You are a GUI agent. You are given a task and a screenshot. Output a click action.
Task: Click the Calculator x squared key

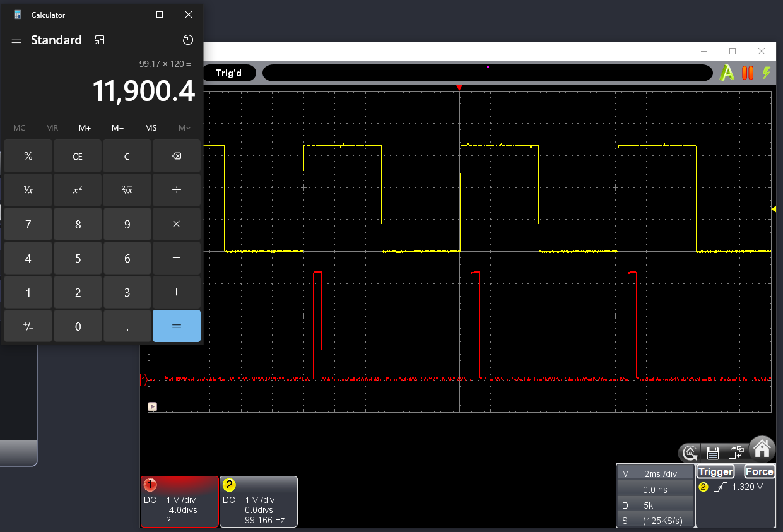coord(78,190)
